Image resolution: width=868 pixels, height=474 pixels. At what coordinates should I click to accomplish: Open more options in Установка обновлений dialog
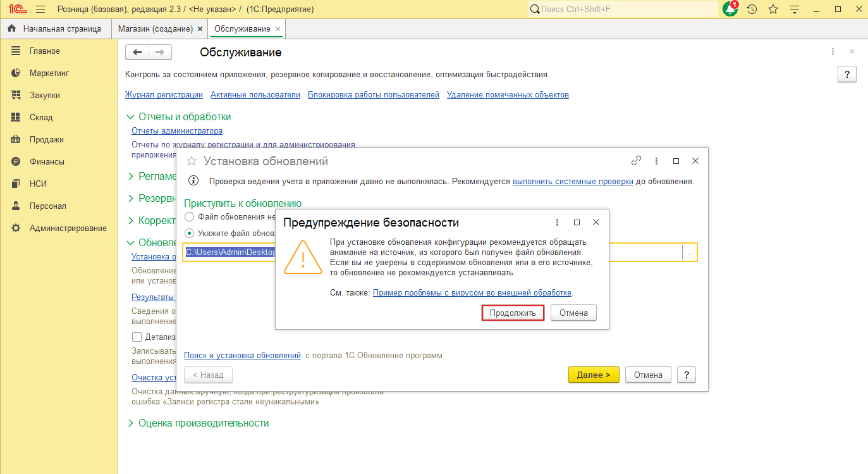pyautogui.click(x=657, y=161)
